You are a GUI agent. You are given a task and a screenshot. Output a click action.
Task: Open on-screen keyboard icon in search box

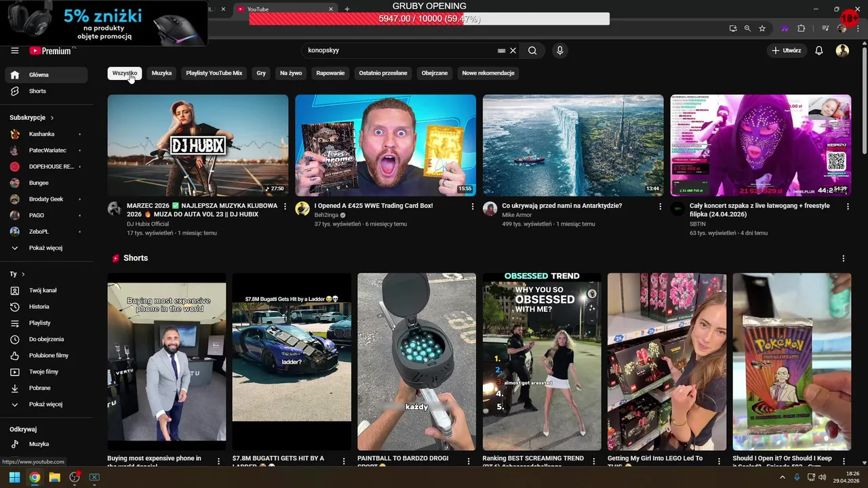[501, 50]
